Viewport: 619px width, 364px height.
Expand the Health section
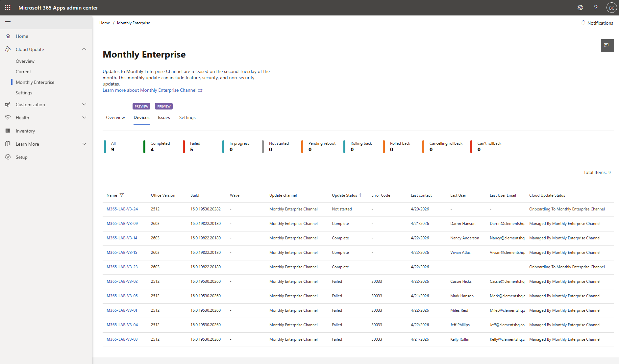coord(84,118)
